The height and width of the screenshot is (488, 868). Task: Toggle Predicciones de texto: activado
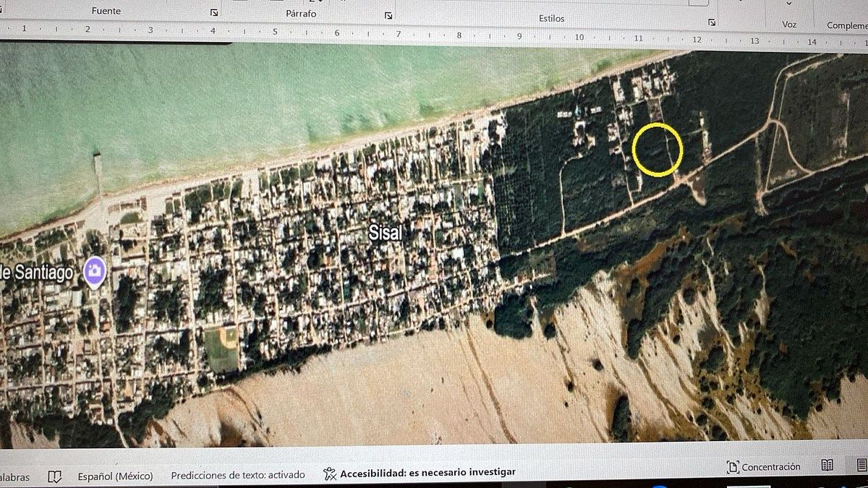(237, 475)
